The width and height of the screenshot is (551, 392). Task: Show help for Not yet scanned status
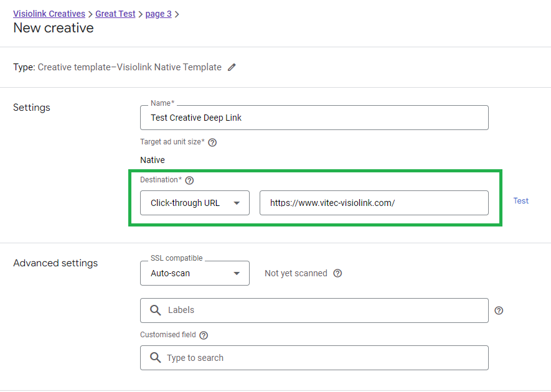pyautogui.click(x=337, y=273)
